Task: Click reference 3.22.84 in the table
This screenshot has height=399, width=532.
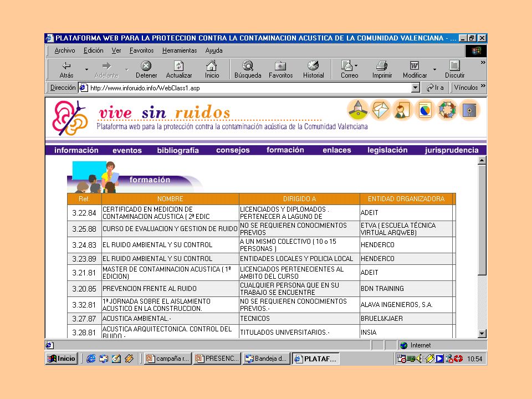Action: 84,213
